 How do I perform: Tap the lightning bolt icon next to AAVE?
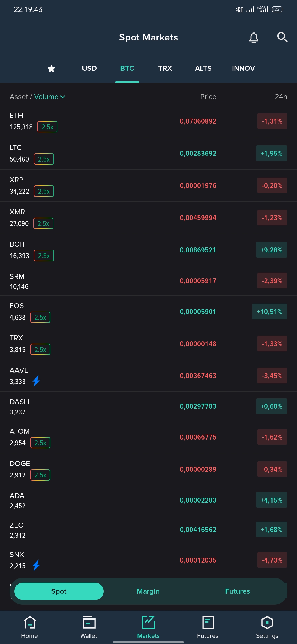pos(36,381)
